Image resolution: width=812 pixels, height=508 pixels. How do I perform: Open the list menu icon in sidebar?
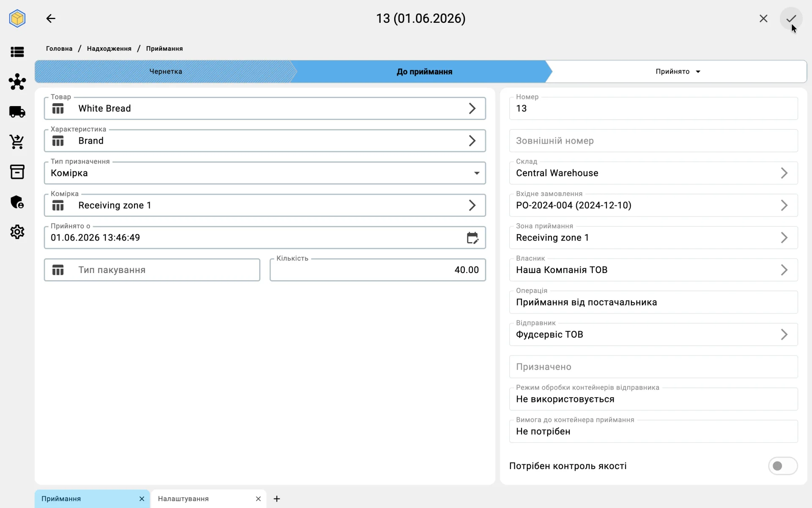17,52
